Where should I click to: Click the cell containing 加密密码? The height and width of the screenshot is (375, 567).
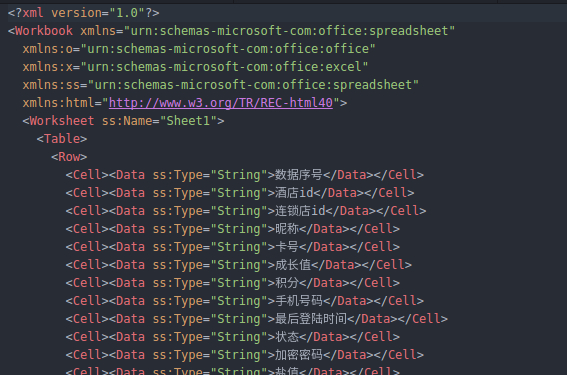(x=244, y=355)
